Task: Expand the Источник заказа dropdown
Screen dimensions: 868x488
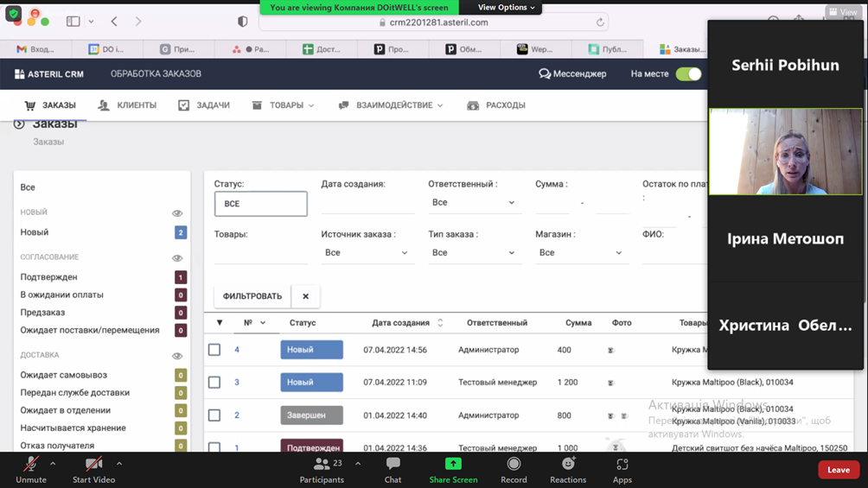Action: pyautogui.click(x=366, y=253)
